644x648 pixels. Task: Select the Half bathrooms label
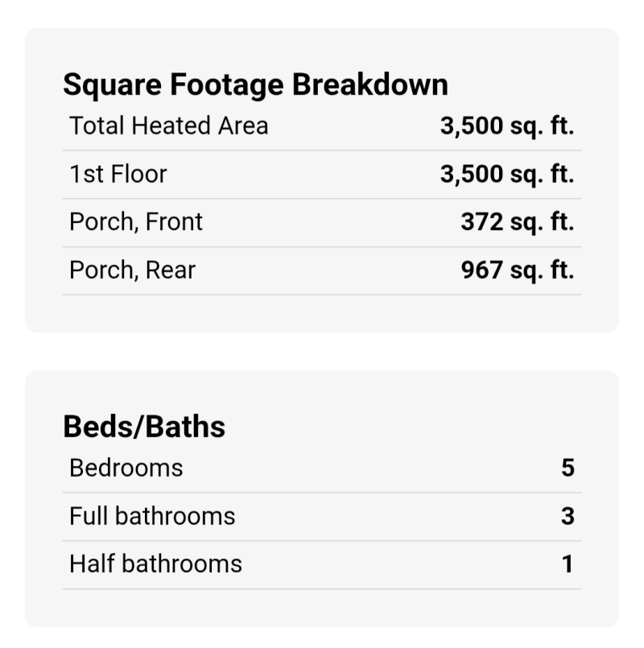[x=155, y=564]
